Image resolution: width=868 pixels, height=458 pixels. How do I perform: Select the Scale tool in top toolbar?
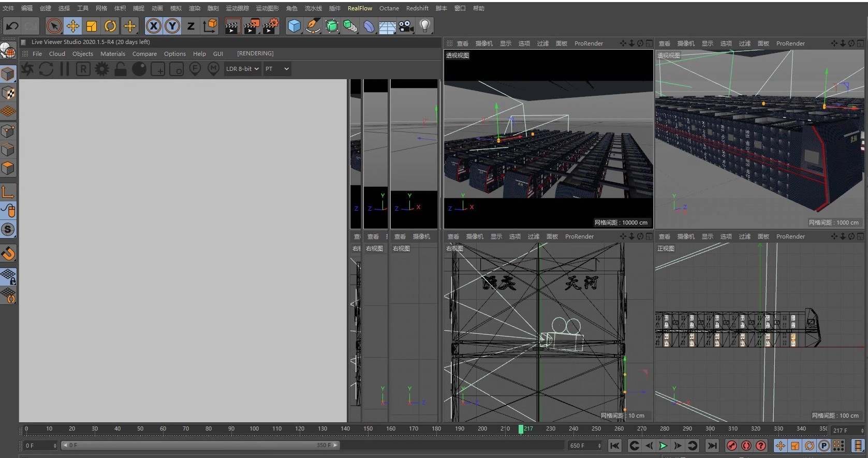click(x=92, y=26)
